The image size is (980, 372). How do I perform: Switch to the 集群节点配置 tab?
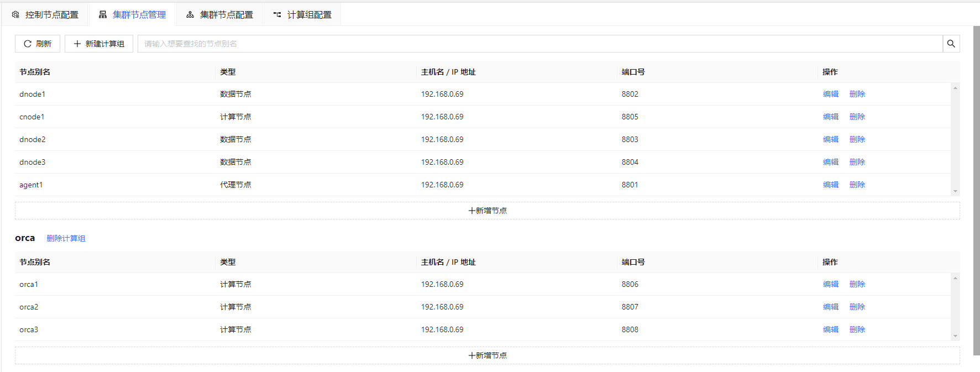point(220,15)
